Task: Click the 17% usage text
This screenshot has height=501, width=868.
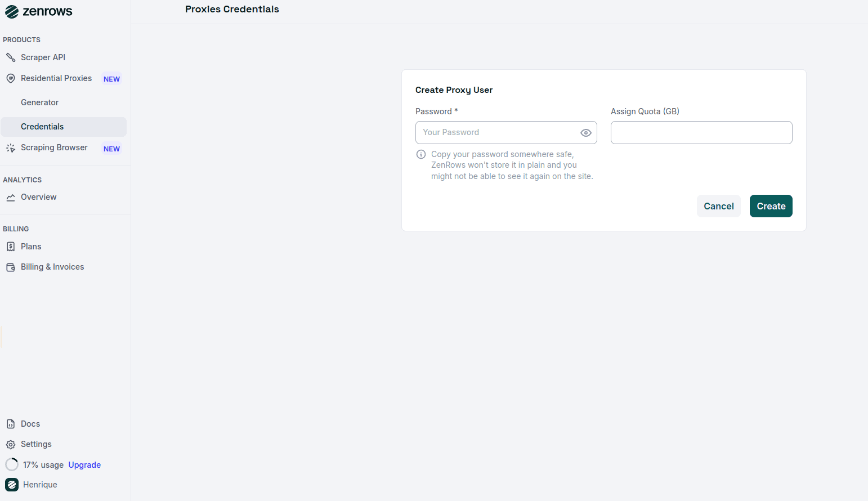Action: tap(43, 465)
